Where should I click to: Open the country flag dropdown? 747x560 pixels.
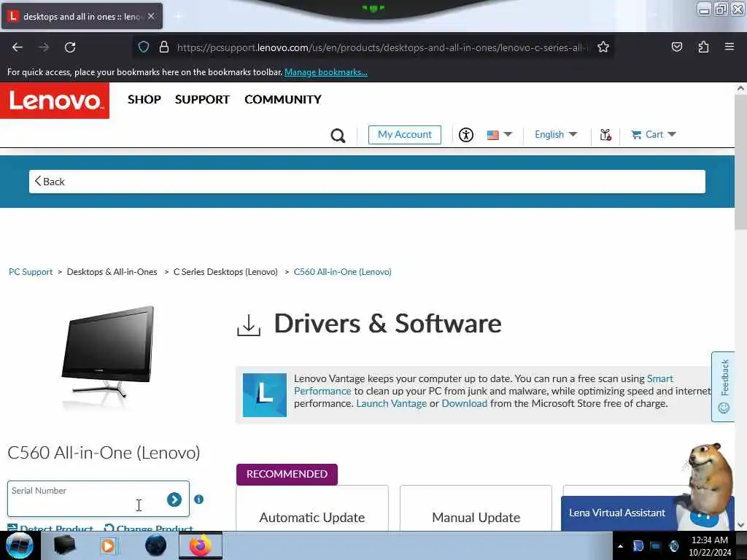(x=500, y=135)
